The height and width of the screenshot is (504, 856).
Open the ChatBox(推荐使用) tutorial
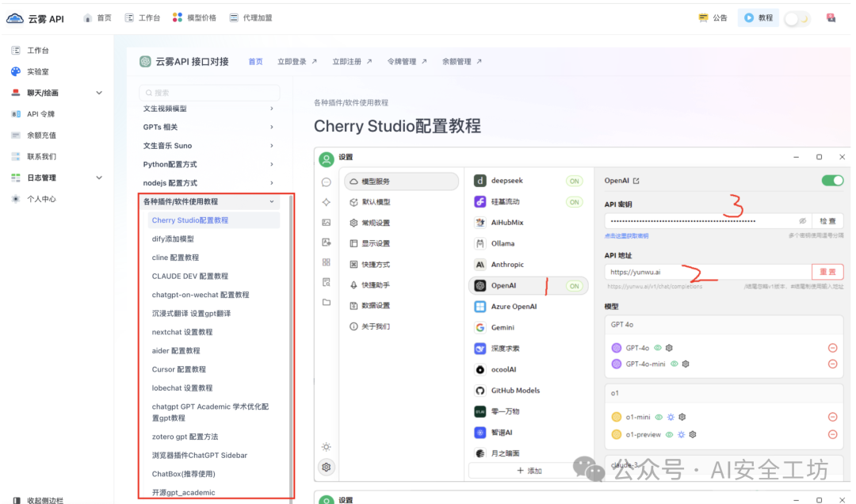tap(183, 474)
